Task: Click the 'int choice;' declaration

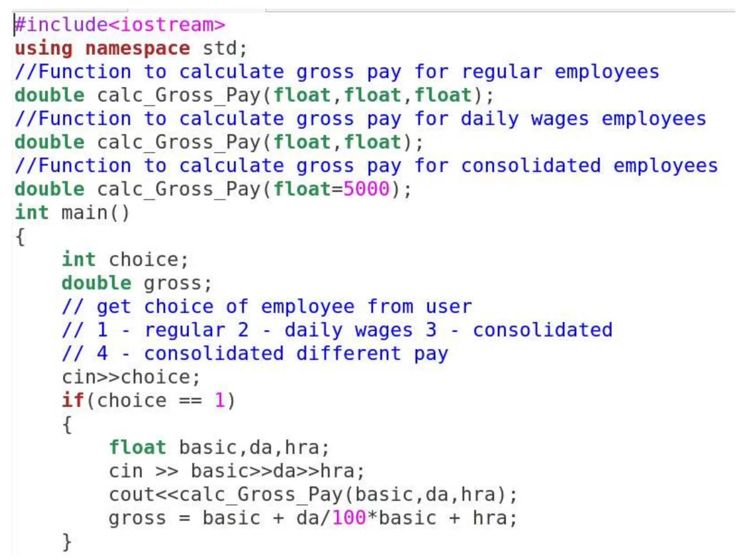Action: tap(125, 260)
